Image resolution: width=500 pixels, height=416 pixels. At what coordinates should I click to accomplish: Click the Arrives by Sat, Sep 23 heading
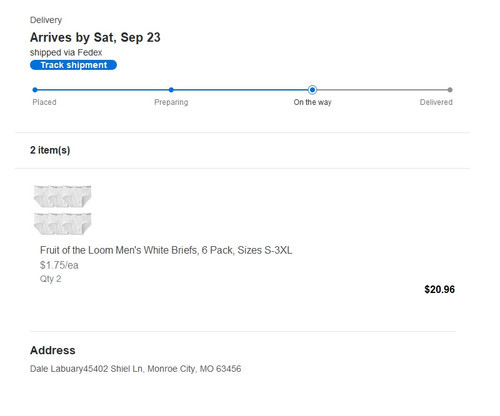(95, 38)
